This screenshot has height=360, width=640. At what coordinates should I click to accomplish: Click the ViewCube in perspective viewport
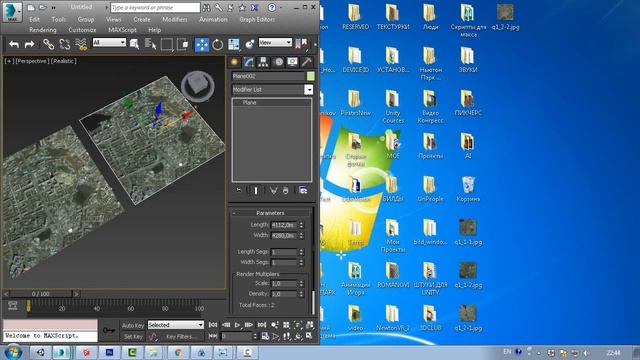coord(198,85)
